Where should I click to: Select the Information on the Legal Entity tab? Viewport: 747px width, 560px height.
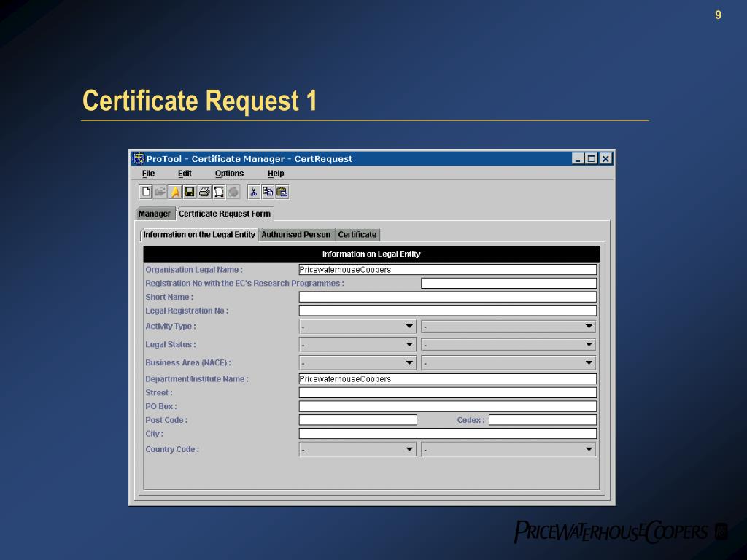(x=199, y=234)
